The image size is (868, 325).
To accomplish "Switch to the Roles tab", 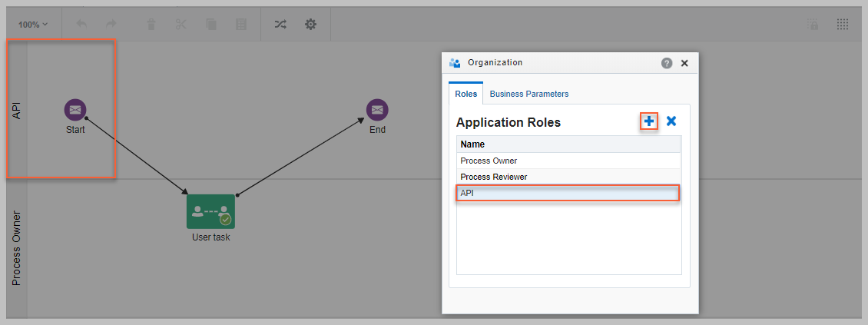I will pyautogui.click(x=466, y=94).
